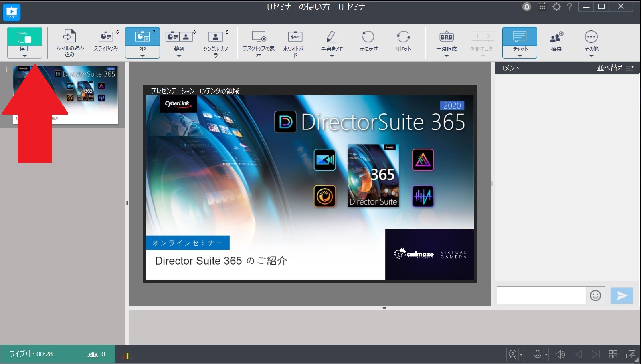Expand the 手書きメモ dropdown arrow
This screenshot has width=641, height=364.
(x=332, y=56)
